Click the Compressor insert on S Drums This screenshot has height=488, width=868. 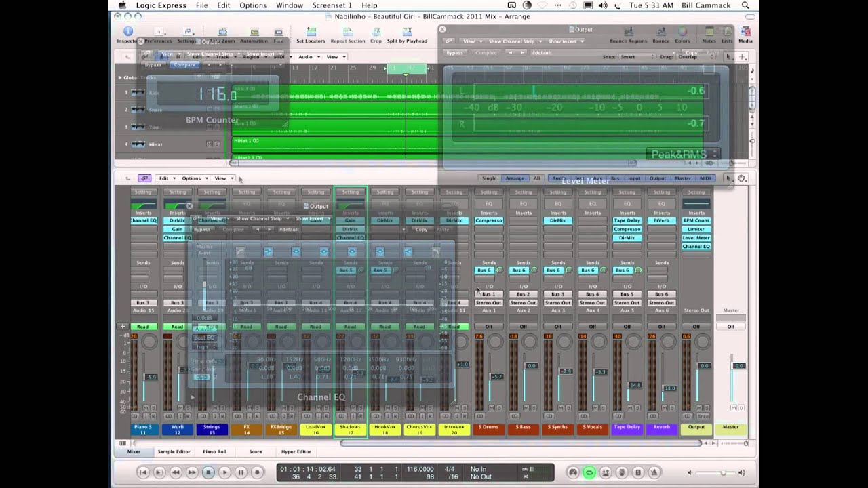tap(489, 220)
